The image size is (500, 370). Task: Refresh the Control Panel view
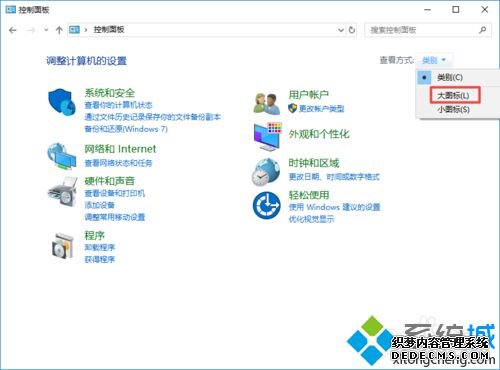[352, 30]
